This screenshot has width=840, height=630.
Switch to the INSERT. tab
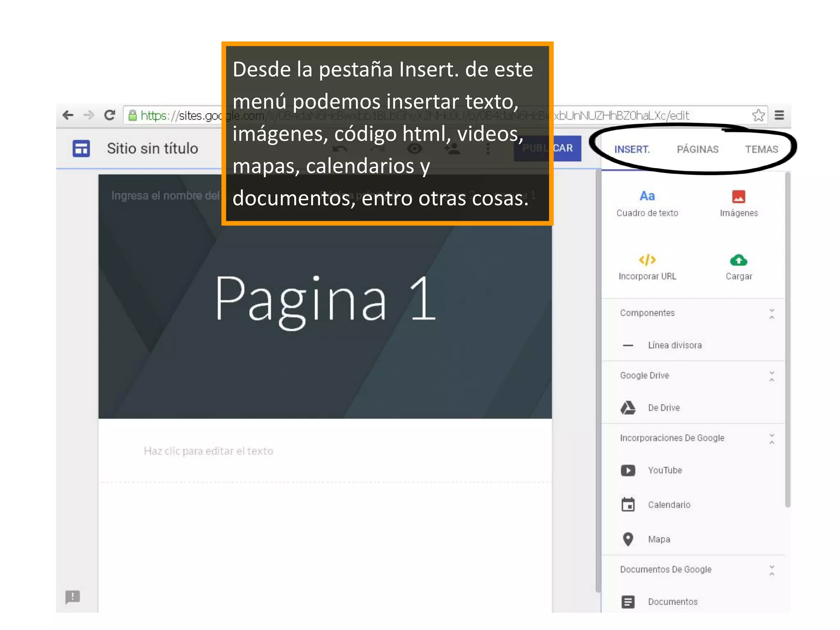632,149
